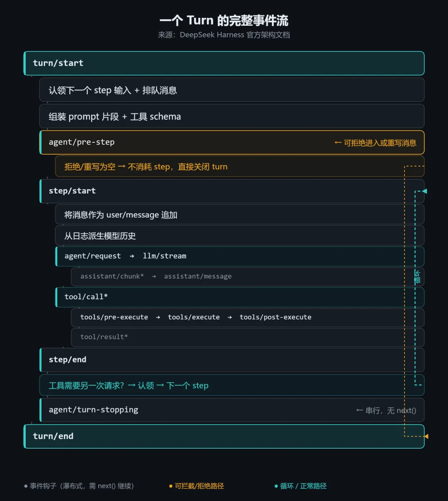The height and width of the screenshot is (501, 448).
Task: Click the row '从日志派生模型历史'
Action: point(240,236)
